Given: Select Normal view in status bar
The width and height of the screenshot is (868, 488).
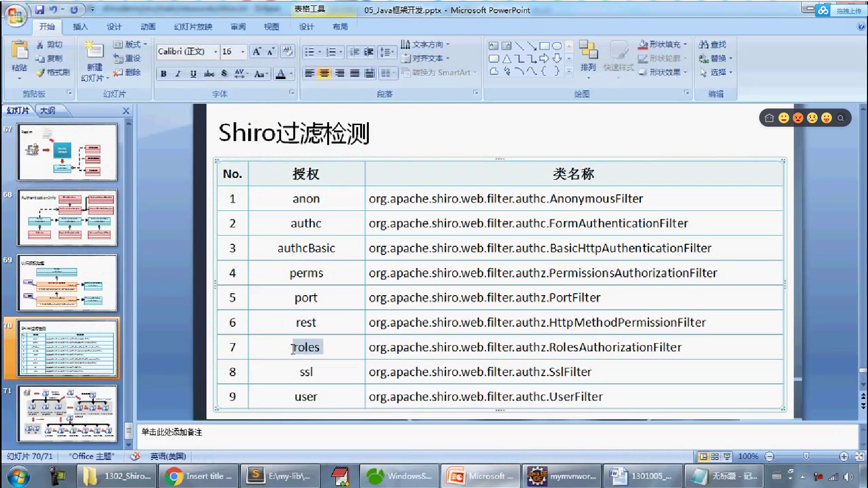Looking at the screenshot, I should coord(703,456).
